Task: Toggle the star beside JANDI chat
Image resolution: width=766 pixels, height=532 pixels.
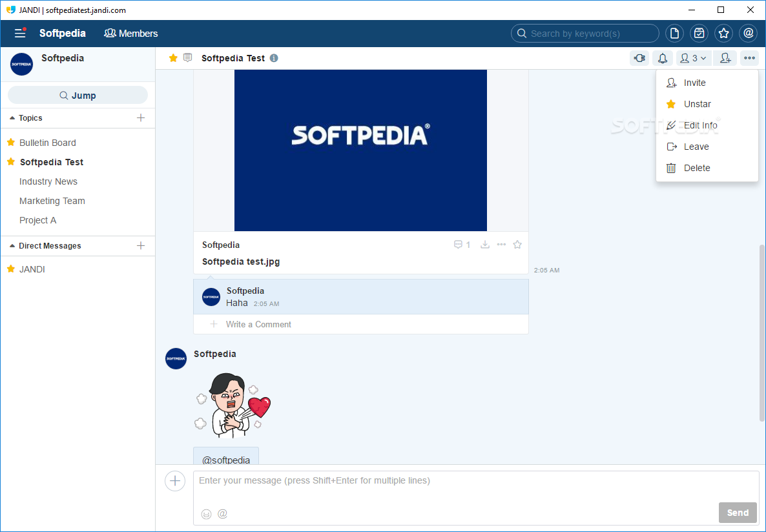Action: pos(11,269)
